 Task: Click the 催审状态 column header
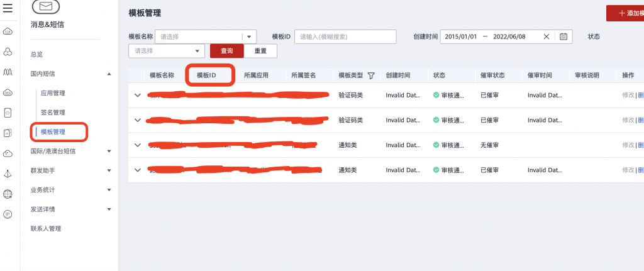click(492, 75)
